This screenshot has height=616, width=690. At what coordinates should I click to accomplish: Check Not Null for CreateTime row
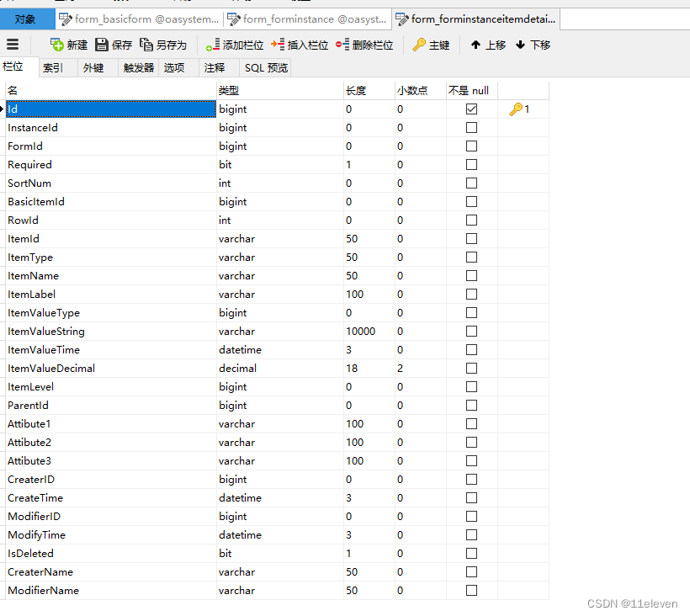click(471, 498)
